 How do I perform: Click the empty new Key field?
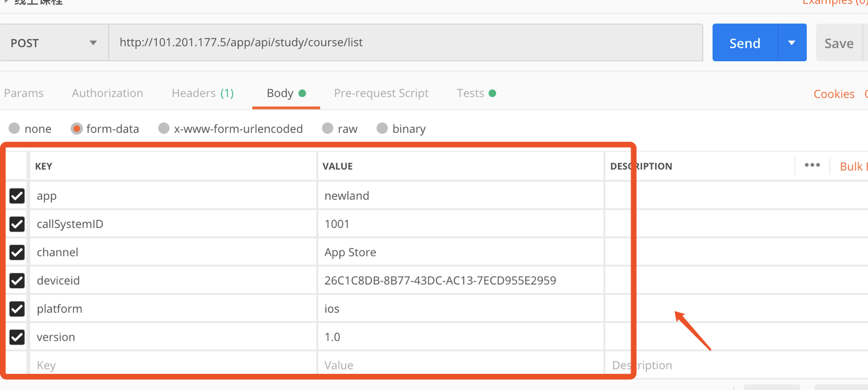tap(173, 365)
